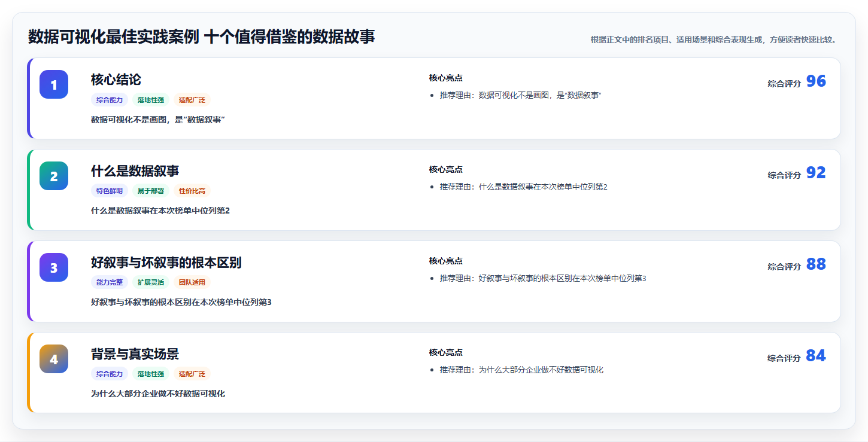The width and height of the screenshot is (868, 442).
Task: Click the bullet 推荐理由:好叙事与坏叙事的根本区别
Action: [x=543, y=279]
